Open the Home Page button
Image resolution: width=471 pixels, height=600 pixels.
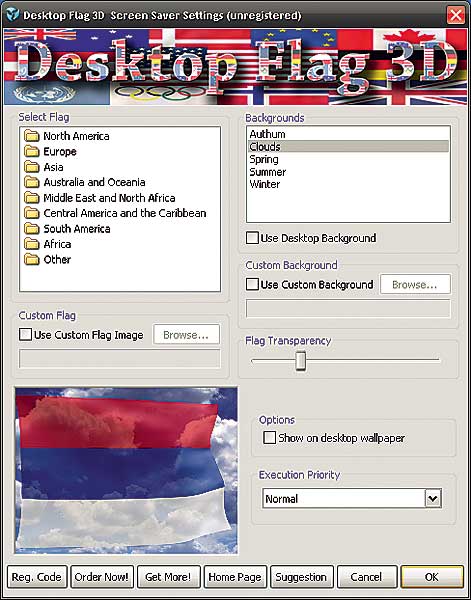[235, 577]
